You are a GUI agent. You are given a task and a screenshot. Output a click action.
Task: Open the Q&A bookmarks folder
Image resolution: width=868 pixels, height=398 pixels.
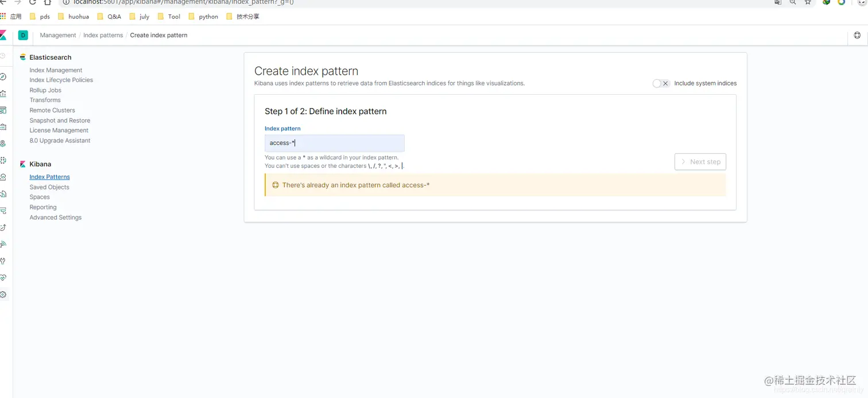click(x=109, y=17)
